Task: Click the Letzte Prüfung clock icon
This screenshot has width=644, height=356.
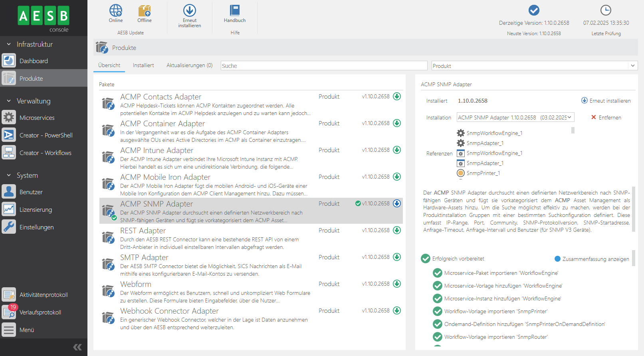Action: [606, 10]
